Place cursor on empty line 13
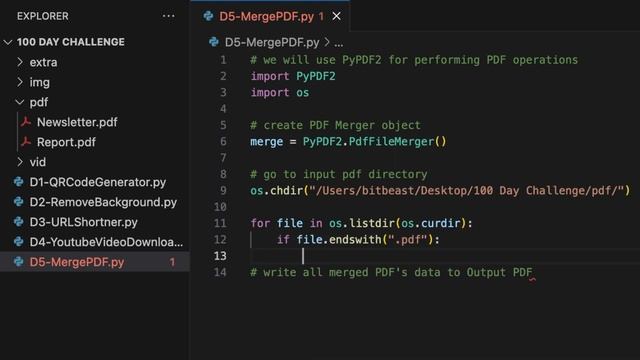This screenshot has width=640, height=360. coord(445,256)
